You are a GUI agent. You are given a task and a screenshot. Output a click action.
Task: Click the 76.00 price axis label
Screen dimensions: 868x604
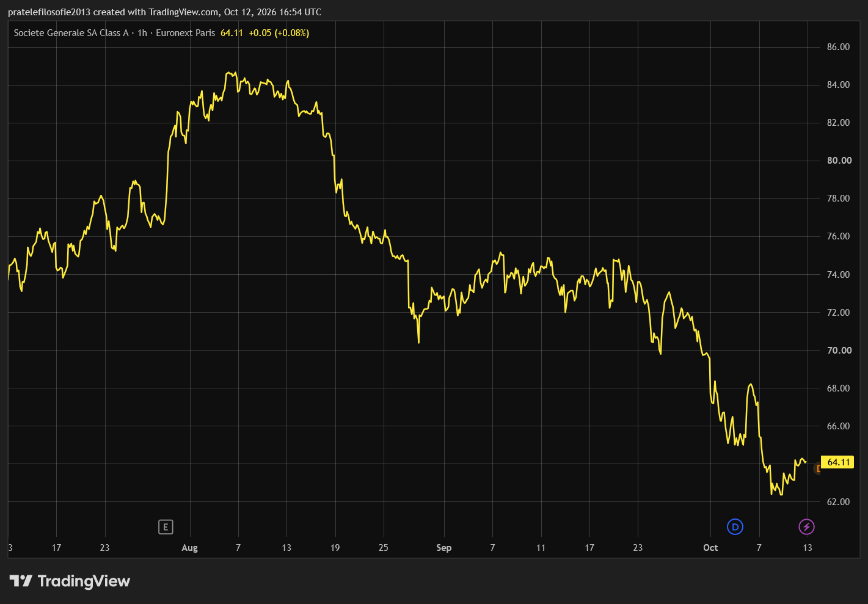click(838, 236)
